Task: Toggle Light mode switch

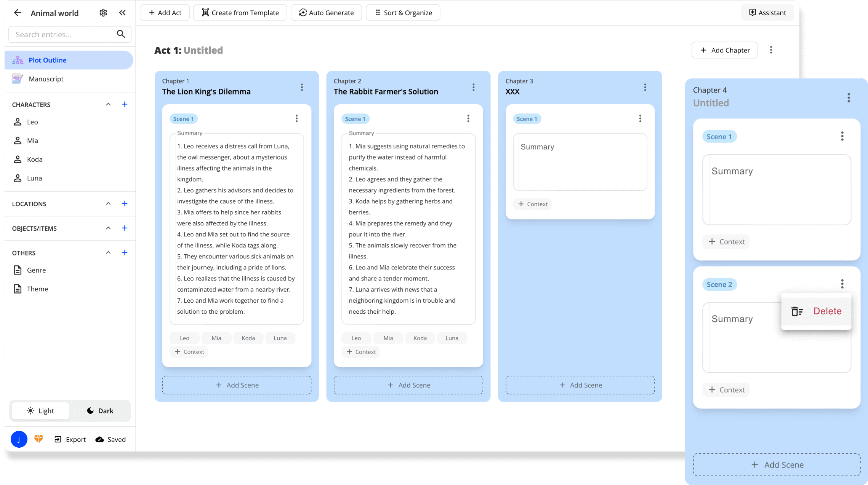Action: [x=40, y=410]
